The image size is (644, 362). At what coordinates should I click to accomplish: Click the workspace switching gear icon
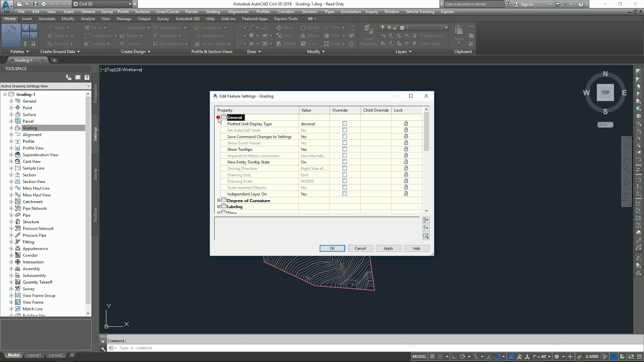pyautogui.click(x=556, y=356)
